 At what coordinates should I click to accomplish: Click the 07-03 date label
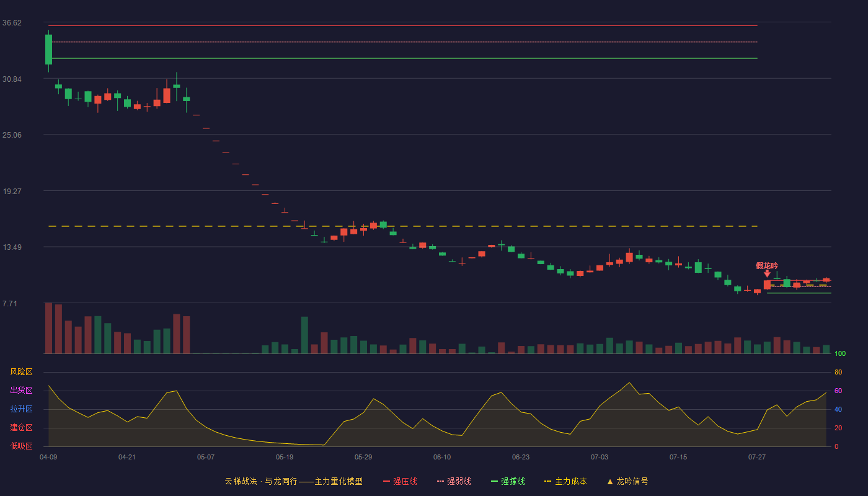tap(600, 457)
